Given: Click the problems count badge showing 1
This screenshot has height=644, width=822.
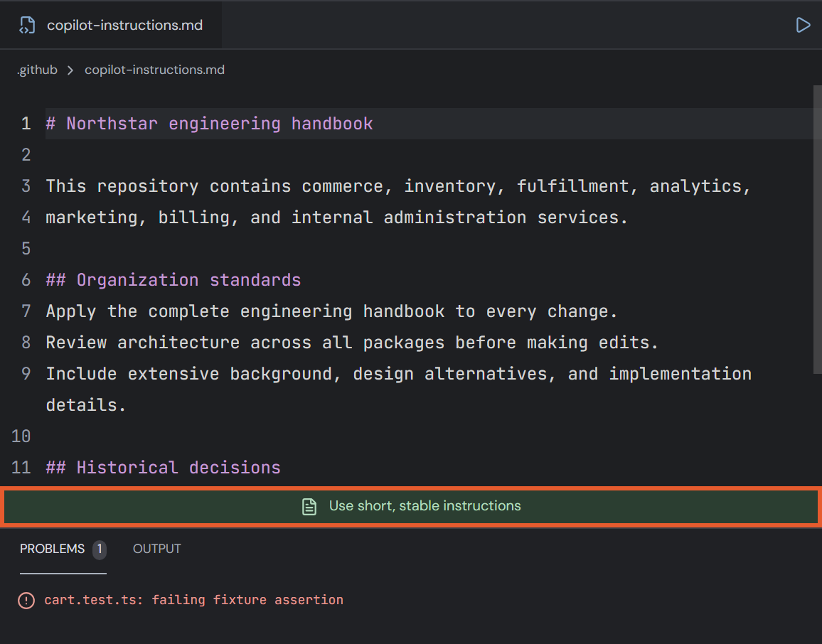Looking at the screenshot, I should coord(100,549).
